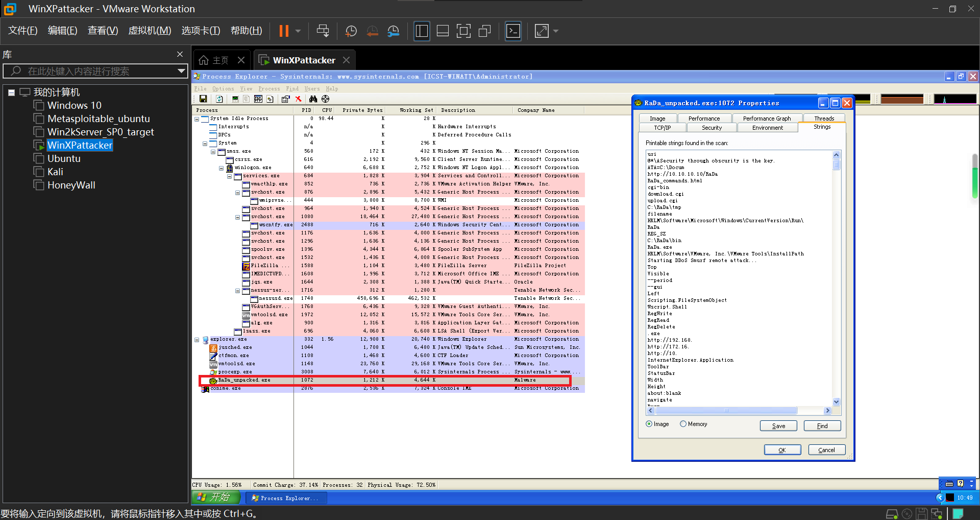Click the Save button in Strings tab
980x520 pixels.
tap(778, 426)
